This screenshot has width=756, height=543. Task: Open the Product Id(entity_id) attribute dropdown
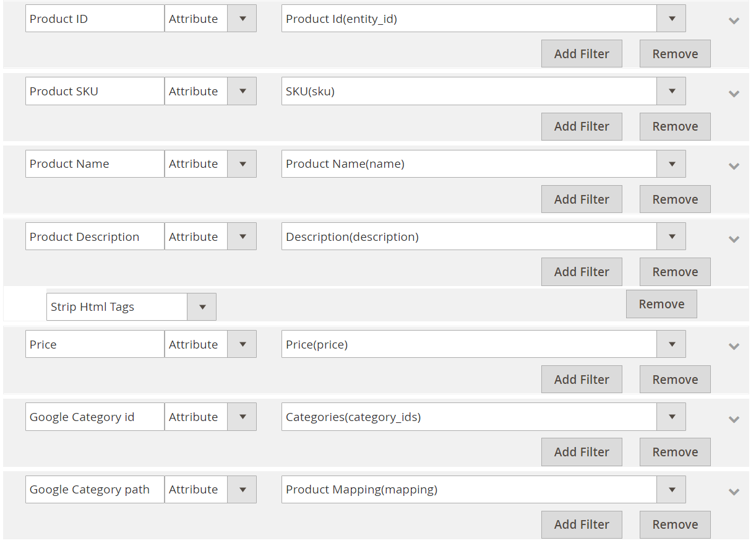pyautogui.click(x=483, y=19)
